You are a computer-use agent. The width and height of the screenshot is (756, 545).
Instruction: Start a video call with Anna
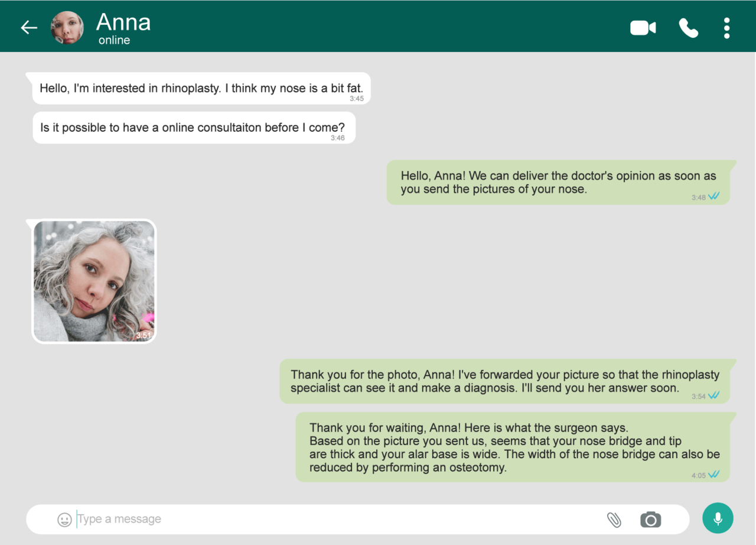643,28
